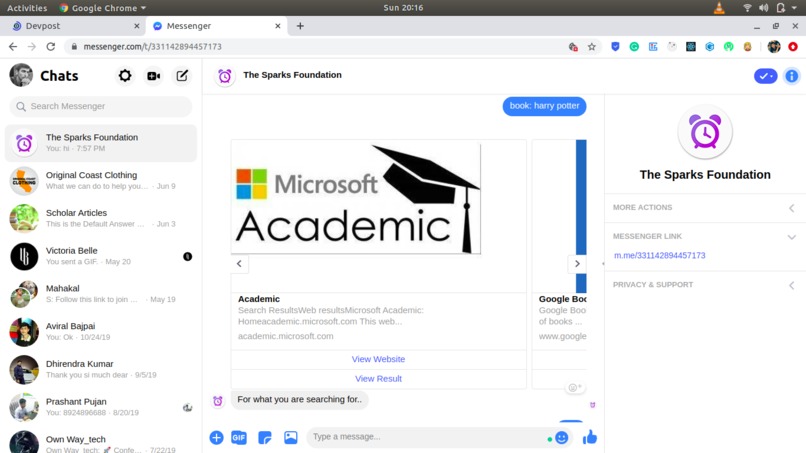
Task: Go back in browser history
Action: point(13,47)
